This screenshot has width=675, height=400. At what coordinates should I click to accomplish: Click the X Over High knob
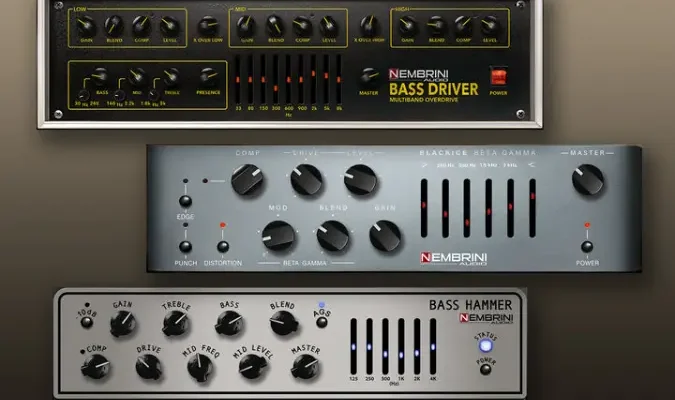[369, 24]
